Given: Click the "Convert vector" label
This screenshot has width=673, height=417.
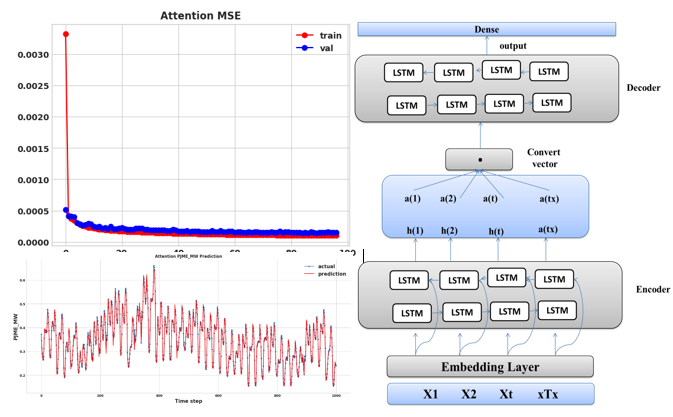Looking at the screenshot, I should point(544,158).
